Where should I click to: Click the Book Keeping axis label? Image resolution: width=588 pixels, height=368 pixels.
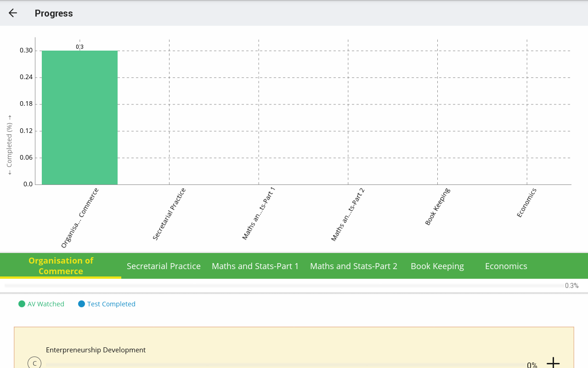(x=437, y=207)
